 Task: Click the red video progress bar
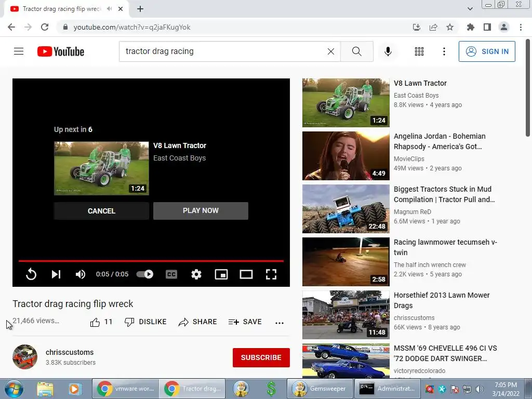pos(151,261)
